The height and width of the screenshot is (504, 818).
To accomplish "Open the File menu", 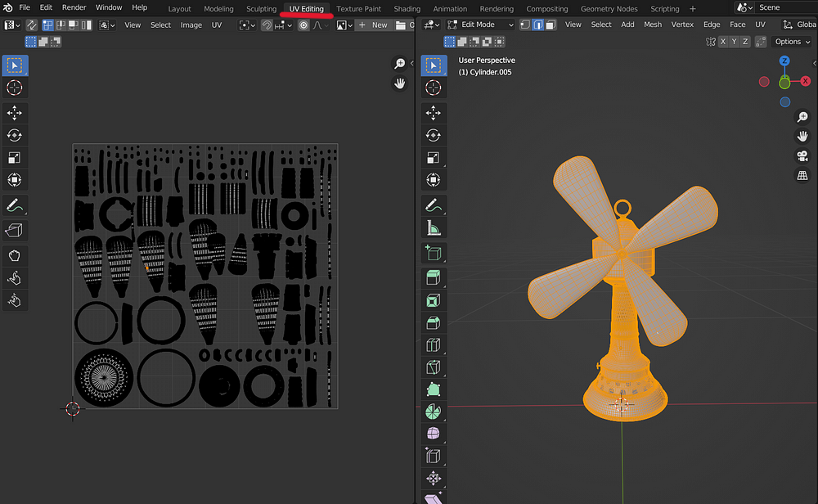I will [25, 7].
